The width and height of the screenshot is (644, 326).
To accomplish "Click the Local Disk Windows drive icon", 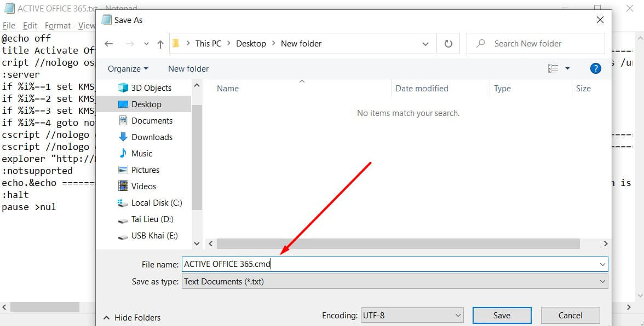I will tap(123, 203).
